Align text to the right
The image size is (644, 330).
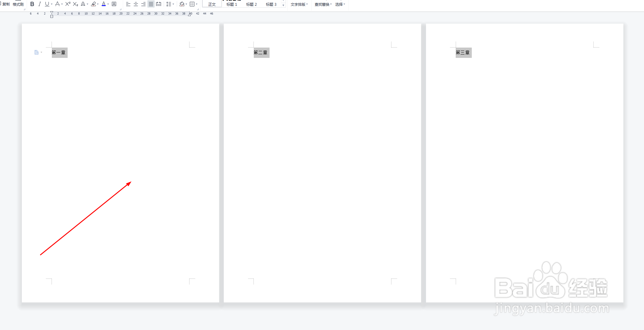pyautogui.click(x=143, y=4)
